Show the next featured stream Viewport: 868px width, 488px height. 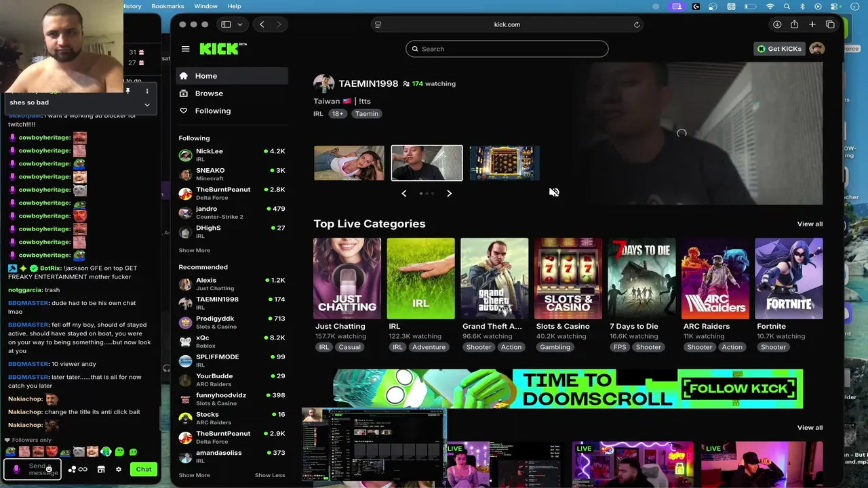(x=449, y=193)
